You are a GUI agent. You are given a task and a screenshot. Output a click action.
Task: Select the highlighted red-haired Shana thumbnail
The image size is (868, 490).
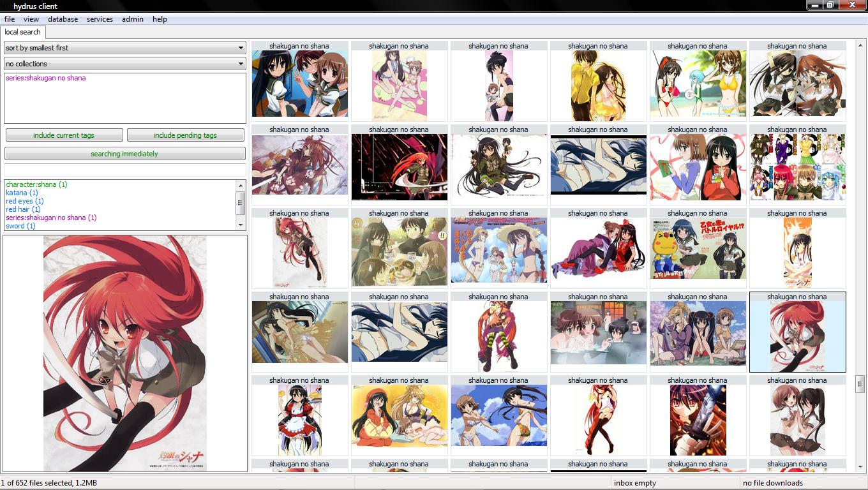pos(798,332)
